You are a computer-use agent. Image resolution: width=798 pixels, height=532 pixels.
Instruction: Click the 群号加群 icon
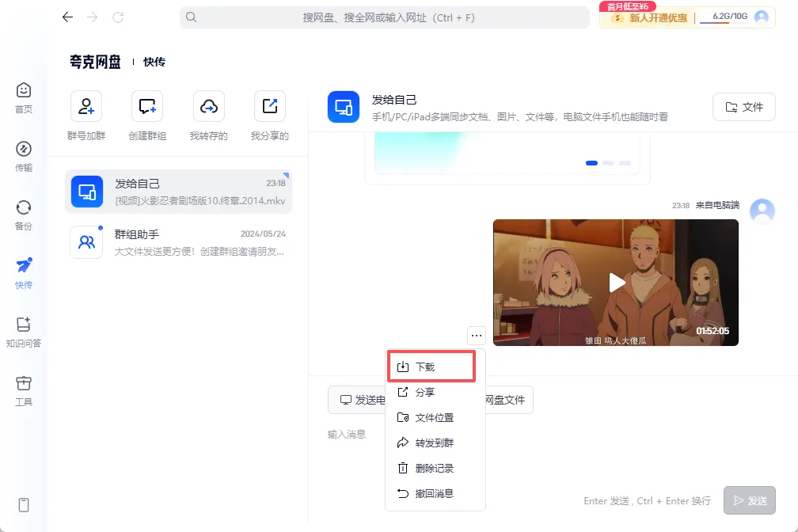(86, 106)
